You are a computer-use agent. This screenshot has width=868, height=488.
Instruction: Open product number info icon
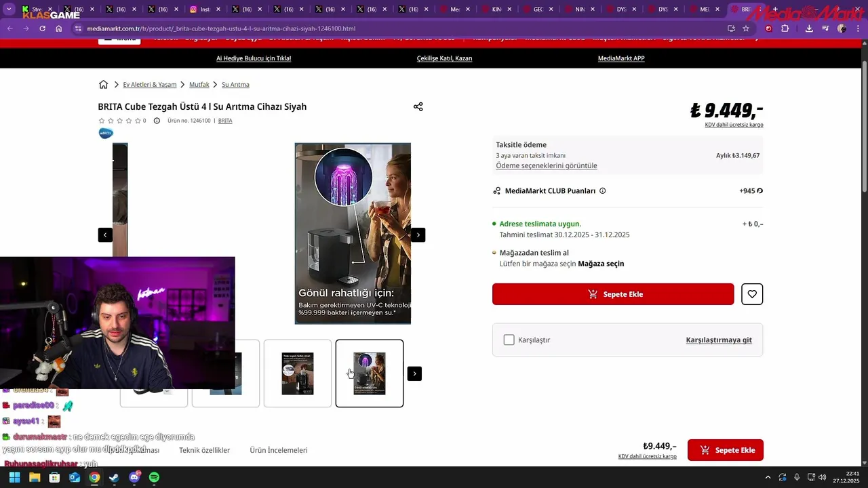pyautogui.click(x=157, y=121)
